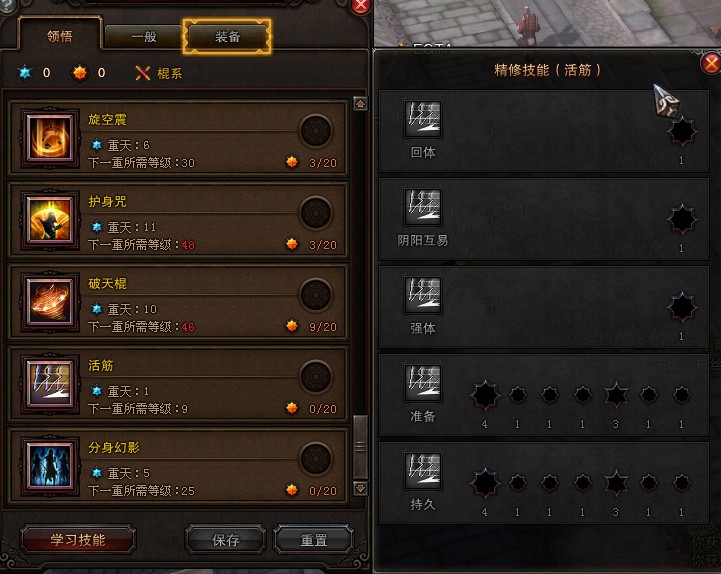Choose the 破天棍 skill icon
This screenshot has height=574, width=721.
pos(50,301)
